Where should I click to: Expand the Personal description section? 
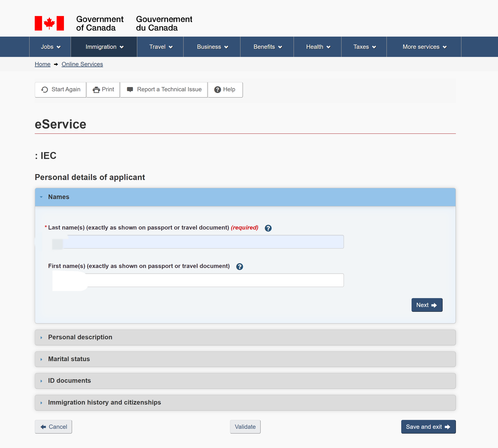[80, 337]
